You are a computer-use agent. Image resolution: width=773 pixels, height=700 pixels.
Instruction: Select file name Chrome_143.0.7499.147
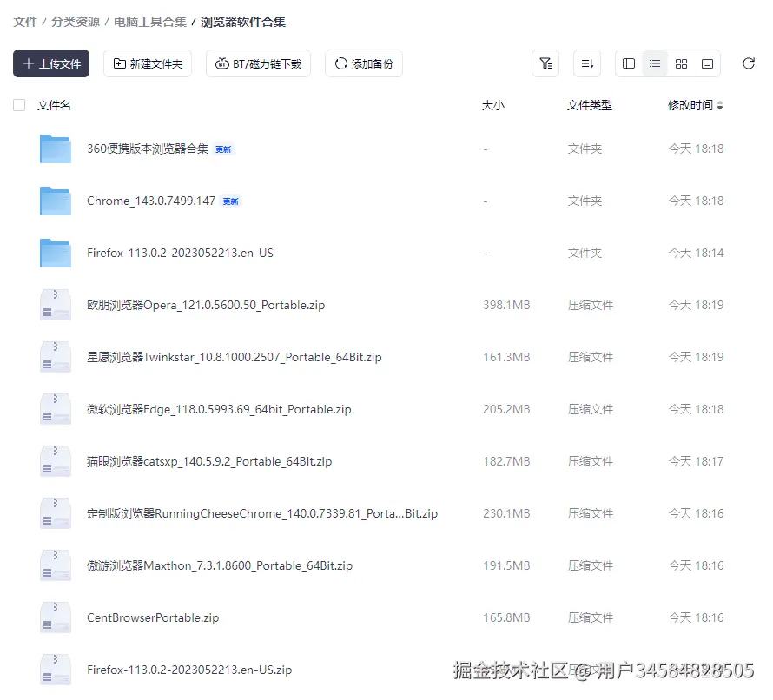(x=151, y=201)
